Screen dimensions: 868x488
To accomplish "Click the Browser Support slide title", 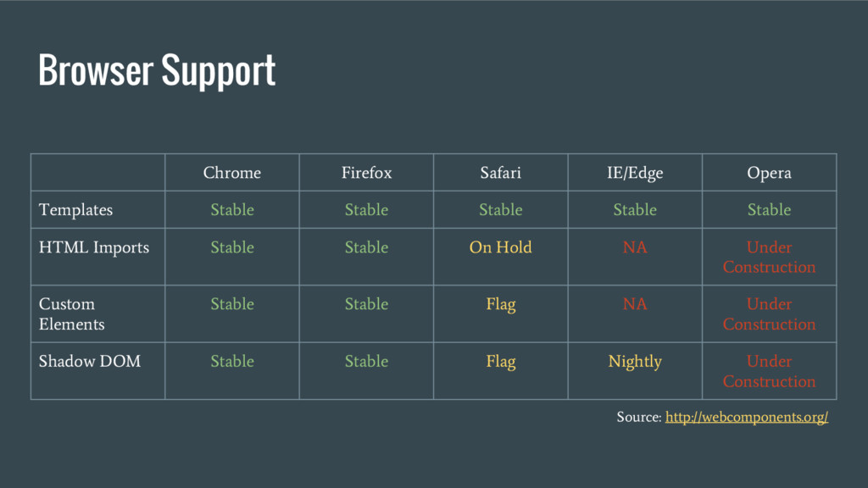I will click(x=157, y=70).
